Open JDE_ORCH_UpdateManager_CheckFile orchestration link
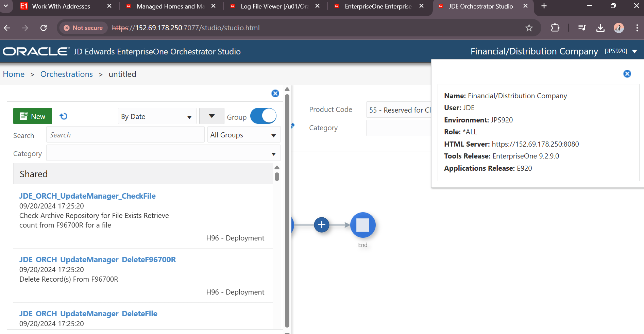The image size is (644, 334). (87, 196)
